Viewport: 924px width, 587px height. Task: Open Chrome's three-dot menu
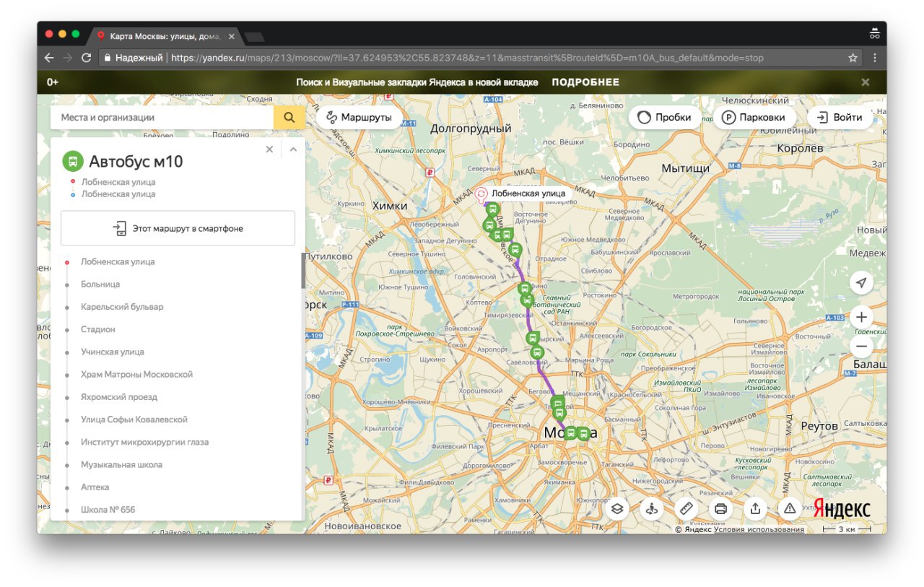click(x=875, y=58)
